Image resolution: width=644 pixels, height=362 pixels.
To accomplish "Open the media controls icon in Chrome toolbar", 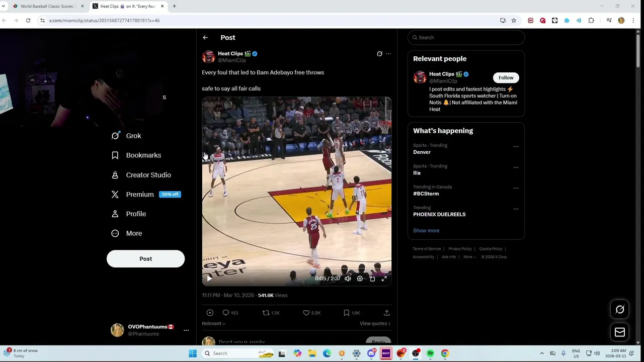I will [x=609, y=21].
